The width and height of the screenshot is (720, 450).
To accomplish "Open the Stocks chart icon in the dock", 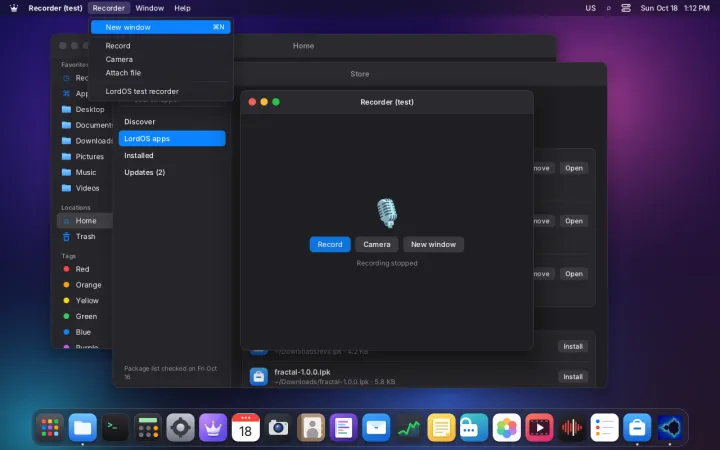I will point(409,428).
